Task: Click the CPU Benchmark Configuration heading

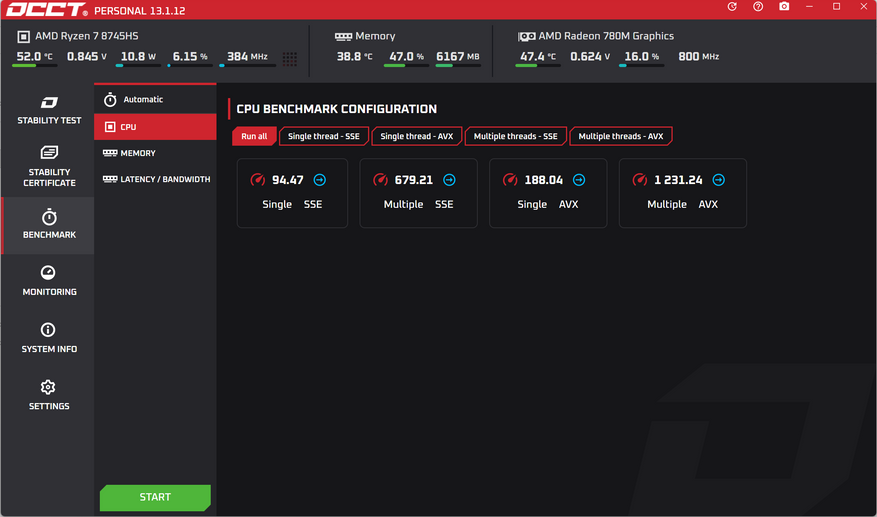Action: coord(337,109)
